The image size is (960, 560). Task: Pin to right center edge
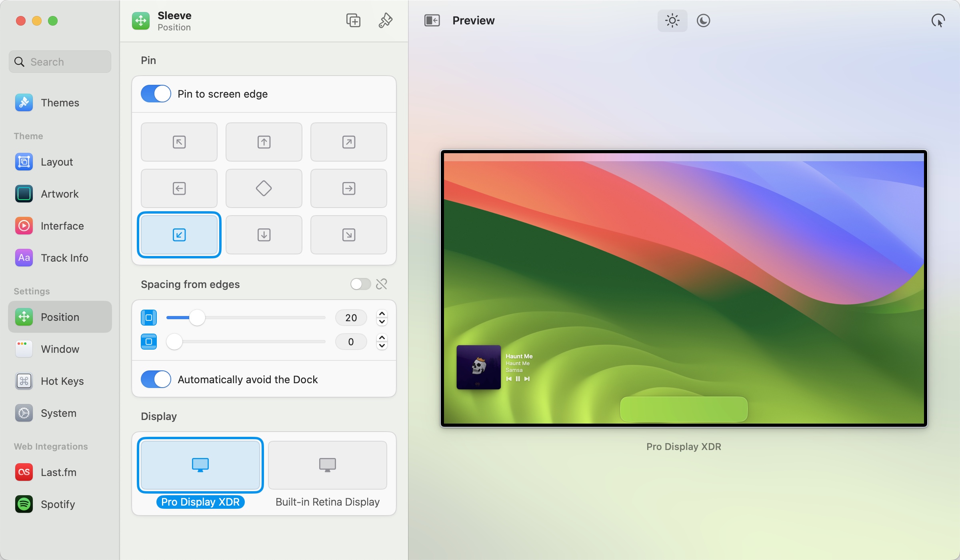pyautogui.click(x=349, y=188)
